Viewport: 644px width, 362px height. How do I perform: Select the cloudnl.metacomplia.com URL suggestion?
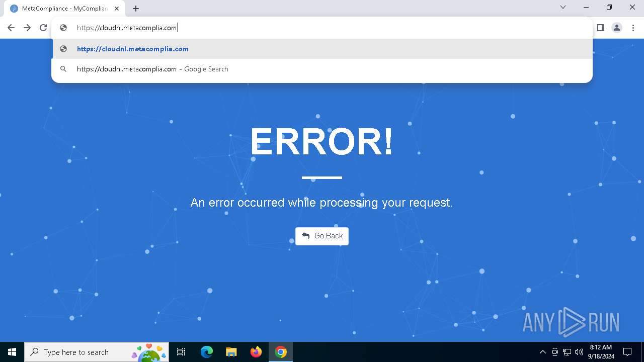point(322,49)
